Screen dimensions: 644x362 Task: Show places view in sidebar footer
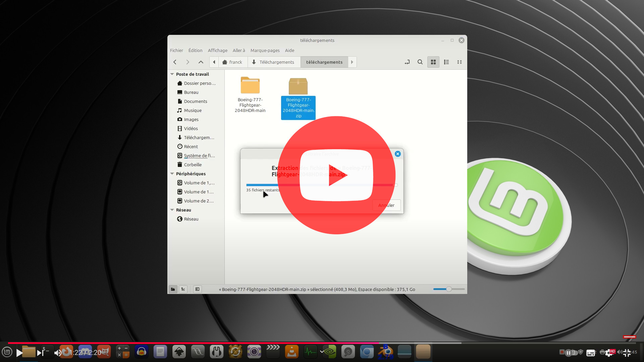click(173, 289)
